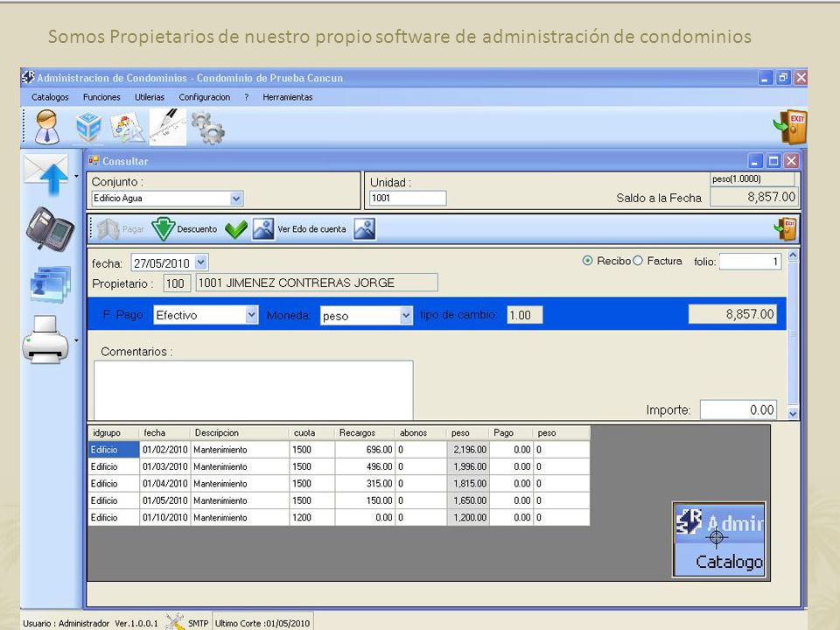Click the green checkmark icon

point(235,229)
